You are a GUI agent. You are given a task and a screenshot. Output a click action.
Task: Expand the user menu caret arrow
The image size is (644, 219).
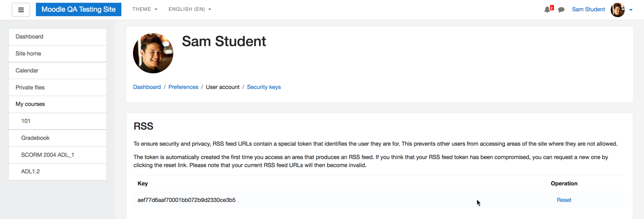(631, 10)
